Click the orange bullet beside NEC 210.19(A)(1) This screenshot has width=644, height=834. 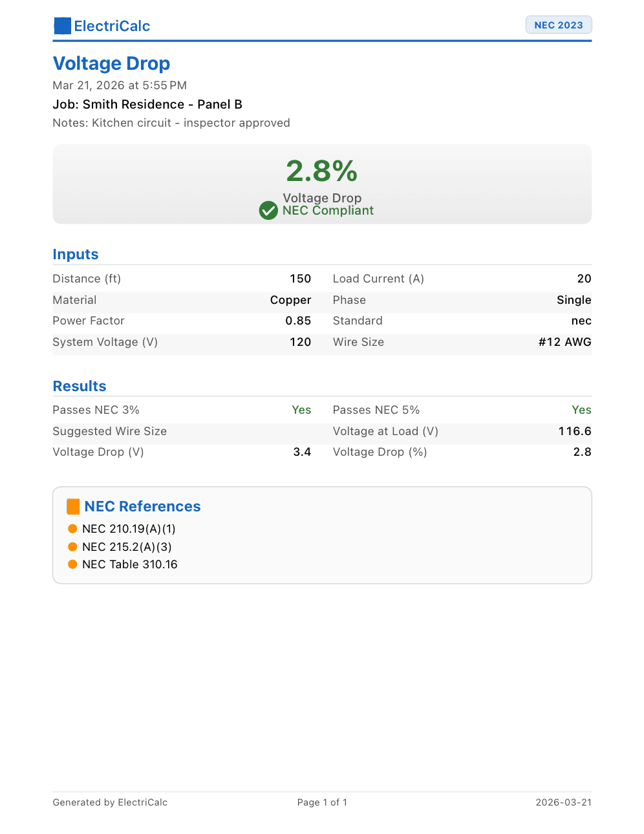pyautogui.click(x=72, y=529)
